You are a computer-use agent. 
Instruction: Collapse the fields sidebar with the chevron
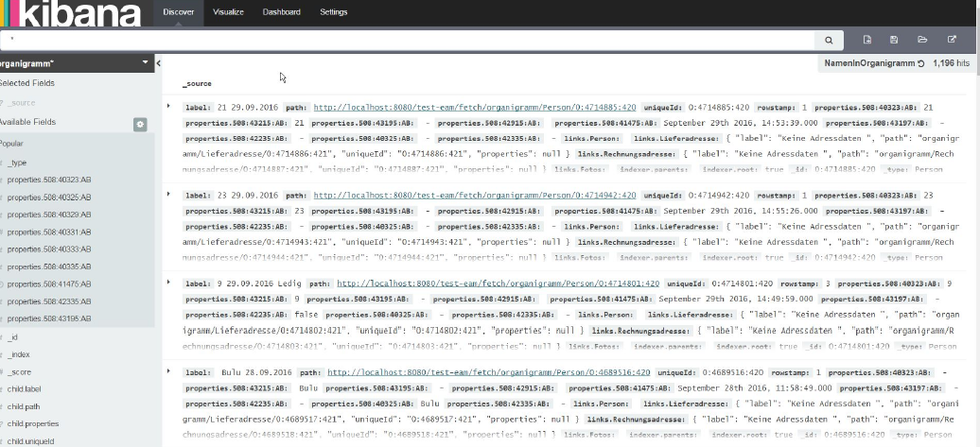159,63
